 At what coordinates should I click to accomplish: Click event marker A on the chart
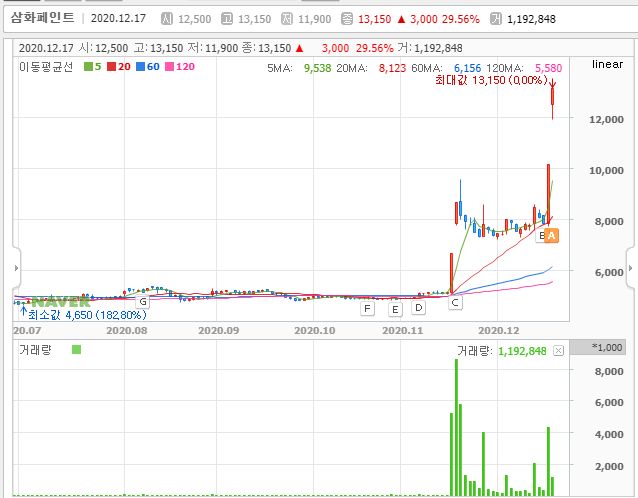[552, 236]
